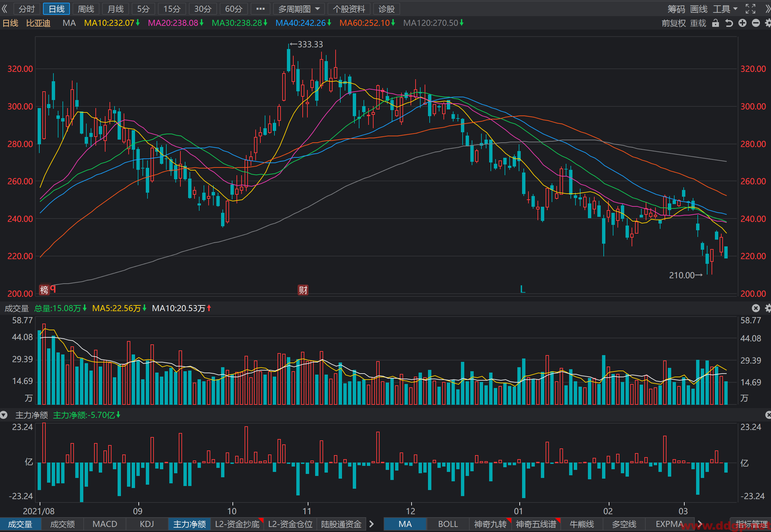Open the 多周期图 dropdown
The height and width of the screenshot is (532, 771).
tap(299, 9)
